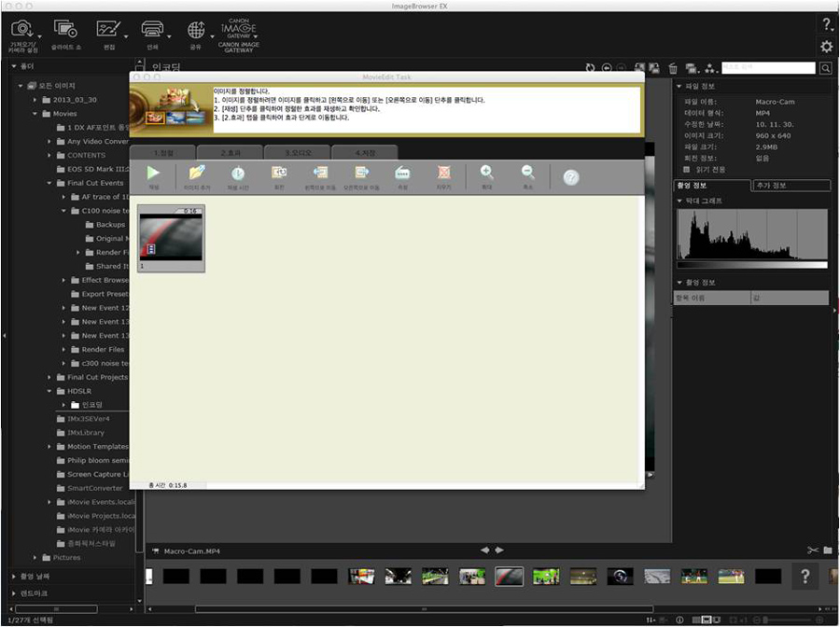Open folder icon beside the scissors

[828, 550]
